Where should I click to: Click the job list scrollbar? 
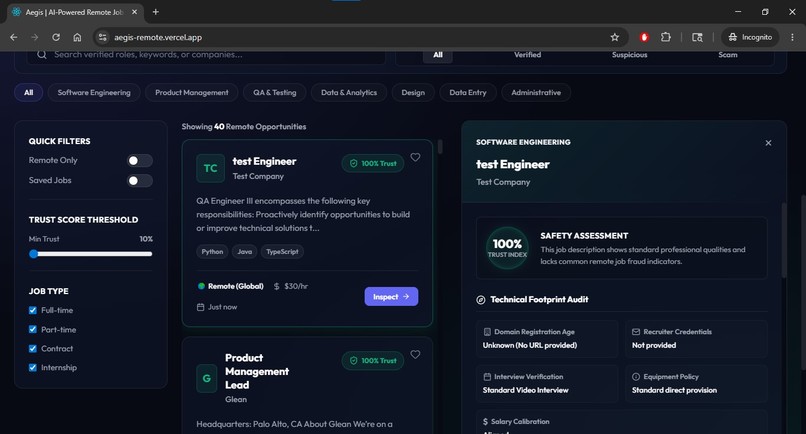coord(440,147)
